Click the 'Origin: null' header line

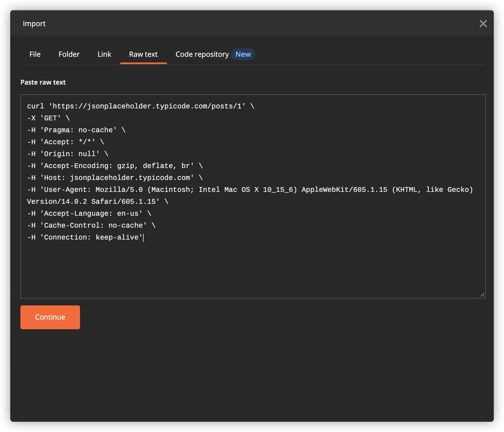pyautogui.click(x=68, y=154)
